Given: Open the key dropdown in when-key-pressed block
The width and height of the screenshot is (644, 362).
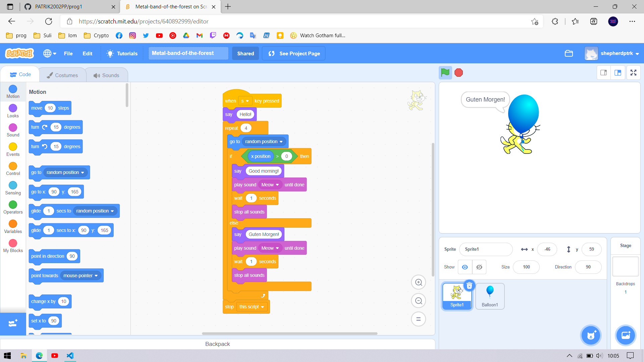Looking at the screenshot, I should coord(245,101).
